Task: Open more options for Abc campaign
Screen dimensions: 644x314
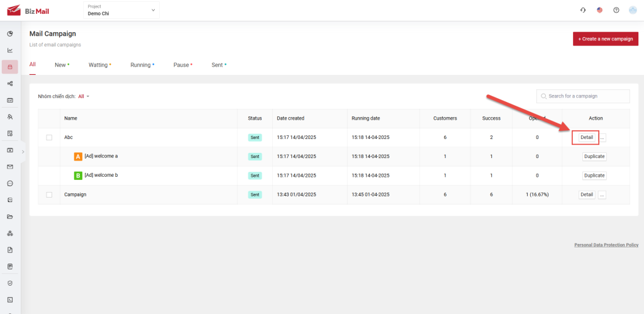Action: 602,138
